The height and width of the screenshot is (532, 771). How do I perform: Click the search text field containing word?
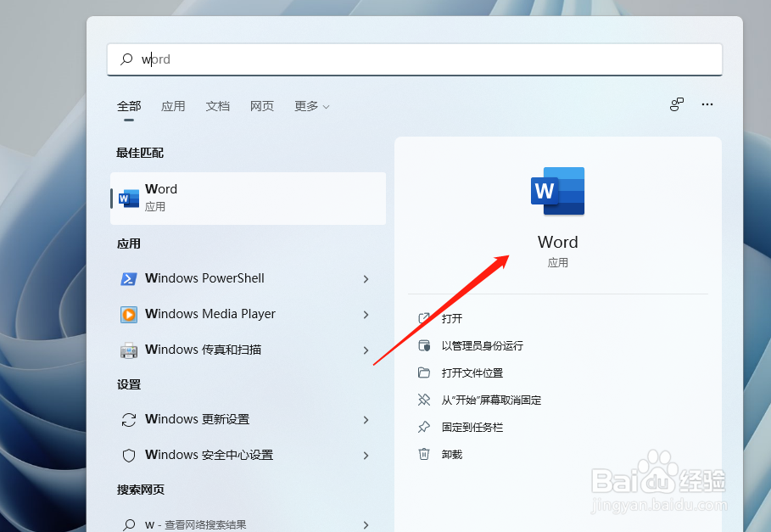[x=415, y=59]
